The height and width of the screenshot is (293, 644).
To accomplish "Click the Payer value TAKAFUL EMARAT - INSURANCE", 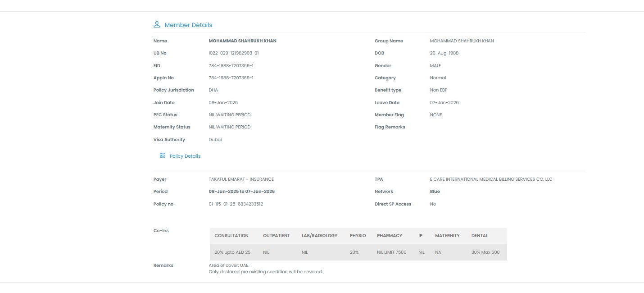I will tap(241, 179).
